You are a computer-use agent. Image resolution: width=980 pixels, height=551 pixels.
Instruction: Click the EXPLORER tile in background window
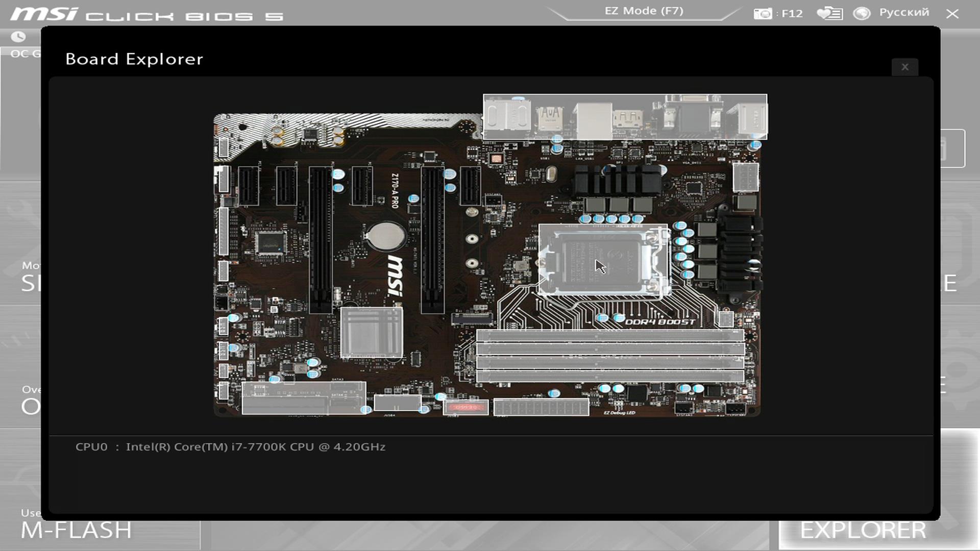[863, 530]
